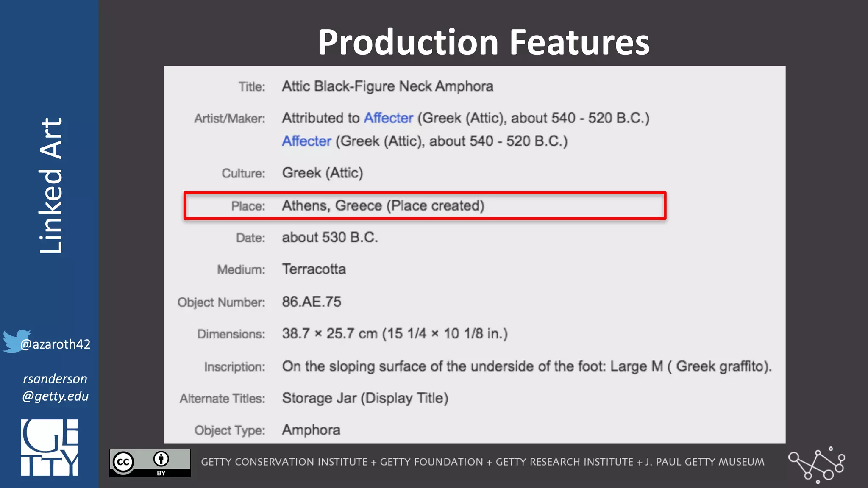Open the Affecter link after 'Attributed to'
Image resolution: width=868 pixels, height=488 pixels.
tap(388, 118)
